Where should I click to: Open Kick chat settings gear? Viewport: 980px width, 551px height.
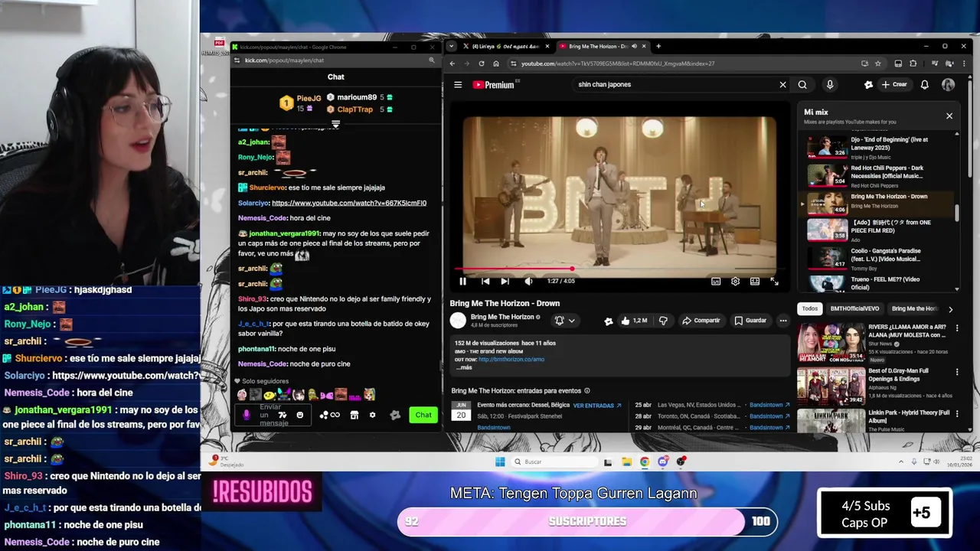(x=372, y=415)
